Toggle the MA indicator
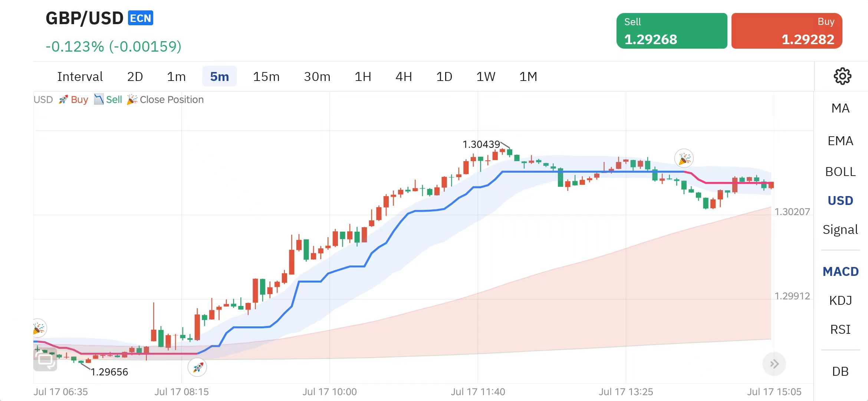The height and width of the screenshot is (401, 868). 840,108
